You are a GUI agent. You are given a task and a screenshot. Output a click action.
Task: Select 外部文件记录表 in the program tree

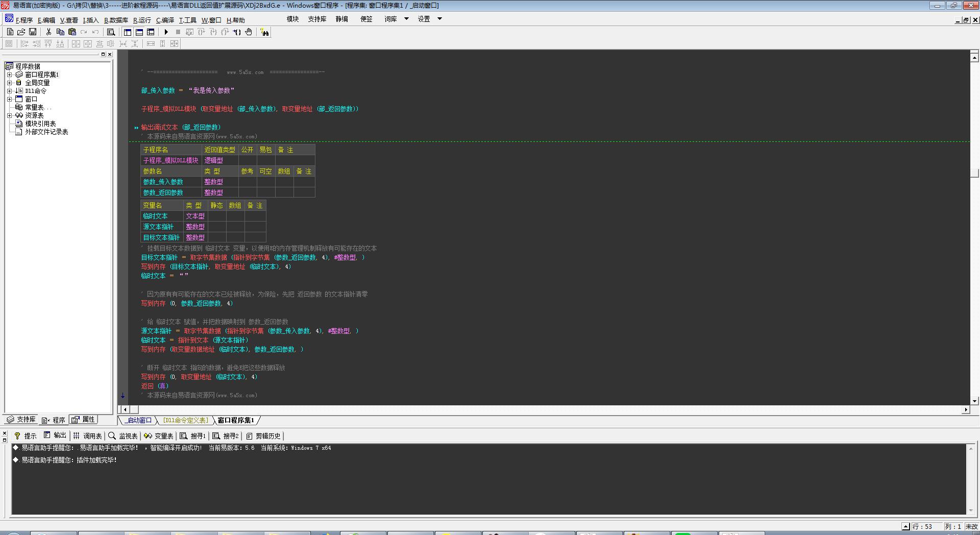pyautogui.click(x=46, y=132)
